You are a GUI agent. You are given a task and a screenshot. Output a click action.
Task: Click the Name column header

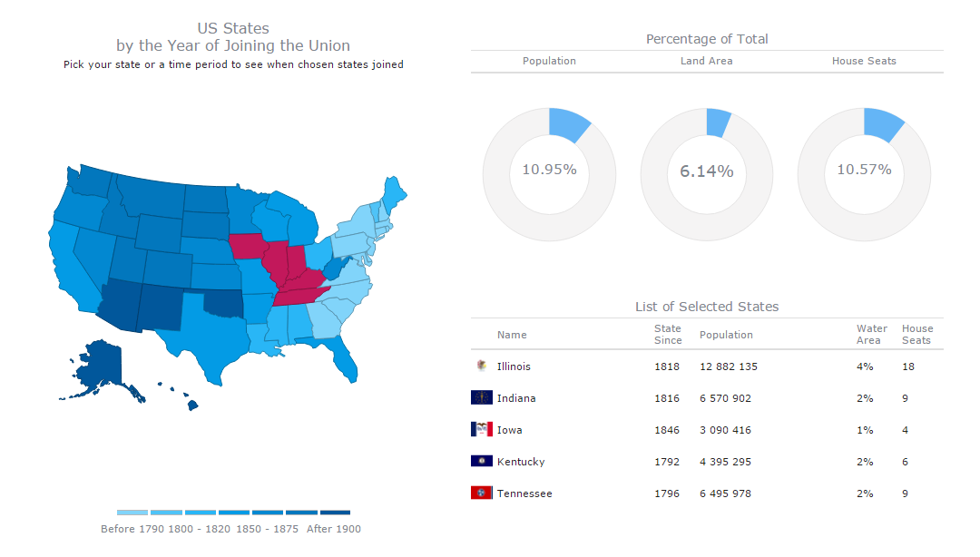point(512,335)
